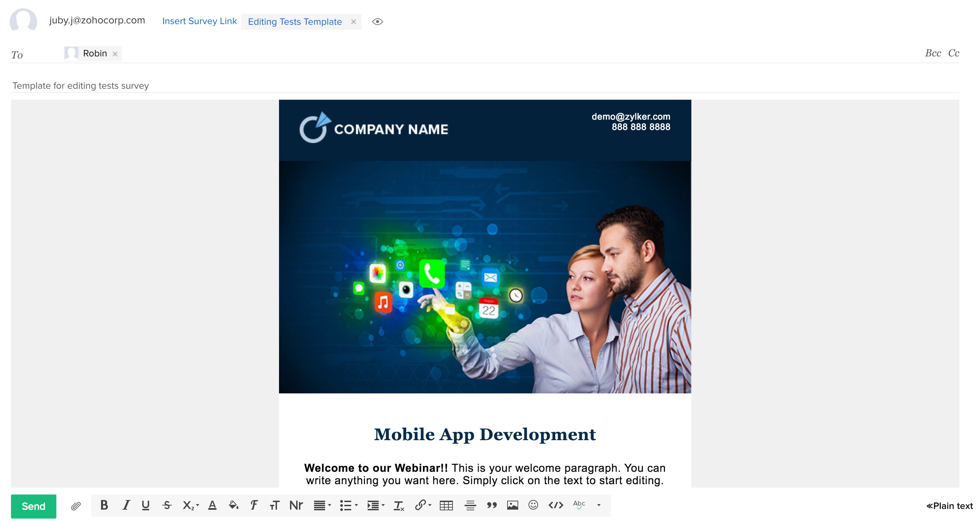
Task: Attach a file with the paperclip icon
Action: point(76,505)
